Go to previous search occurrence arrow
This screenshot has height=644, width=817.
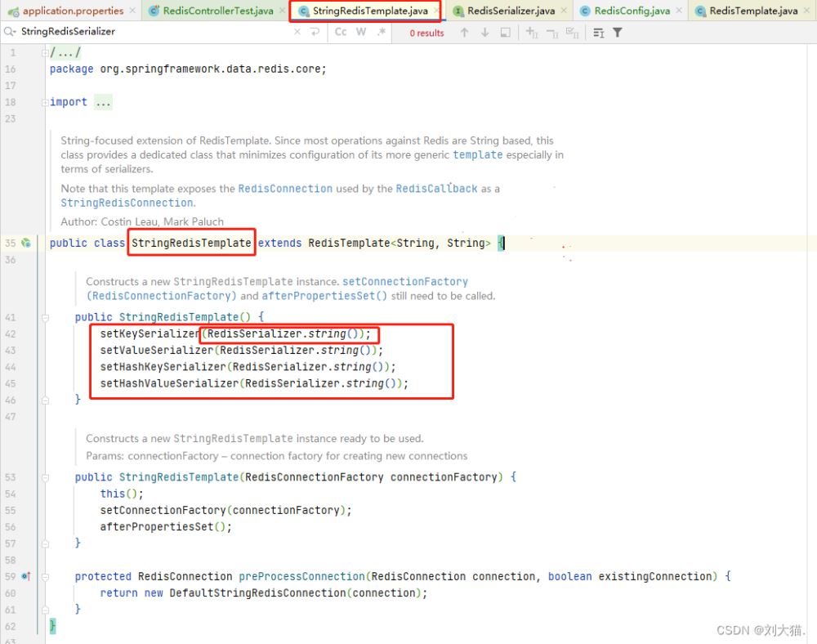coord(464,33)
